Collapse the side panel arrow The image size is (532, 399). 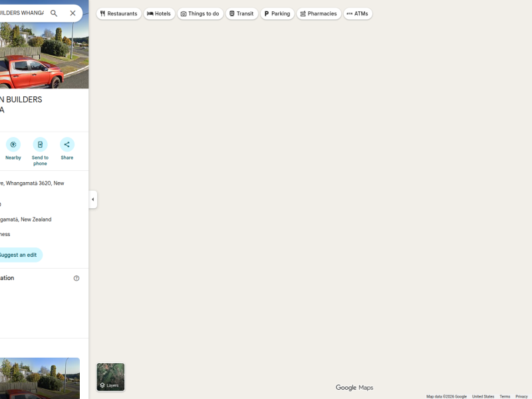click(x=92, y=199)
